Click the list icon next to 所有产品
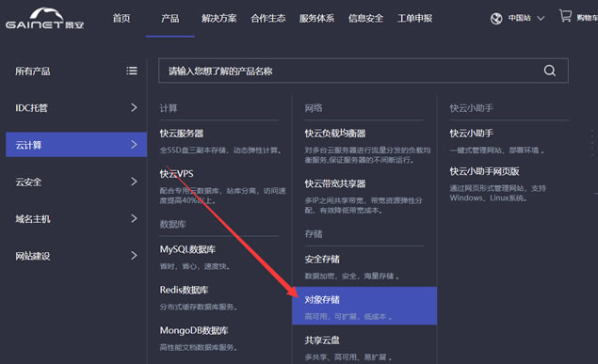Viewport: 598px width, 364px height. pyautogui.click(x=132, y=71)
